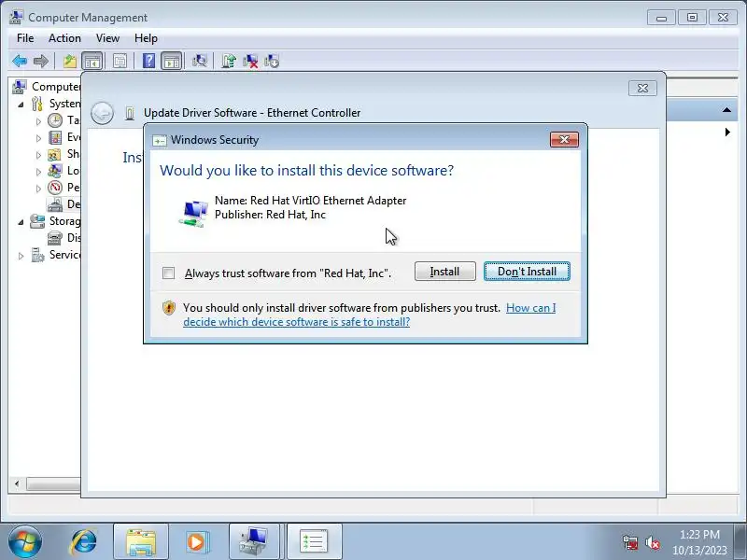Open Windows Explorer folder on taskbar
Image resolution: width=747 pixels, height=560 pixels.
pos(141,542)
